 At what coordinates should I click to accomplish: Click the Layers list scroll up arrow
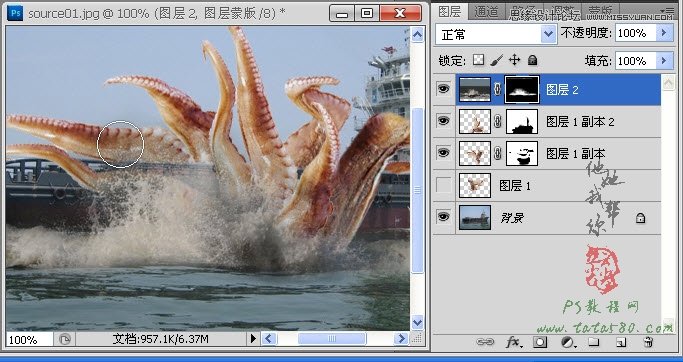pos(668,82)
